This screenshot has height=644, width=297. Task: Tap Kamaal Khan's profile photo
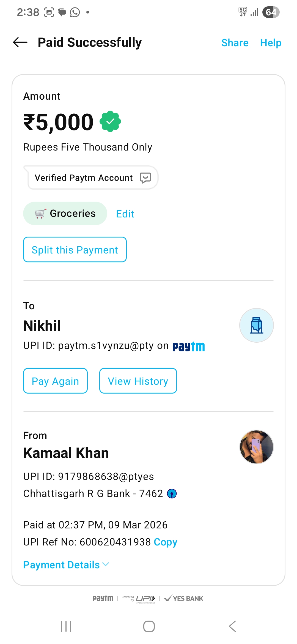click(256, 447)
